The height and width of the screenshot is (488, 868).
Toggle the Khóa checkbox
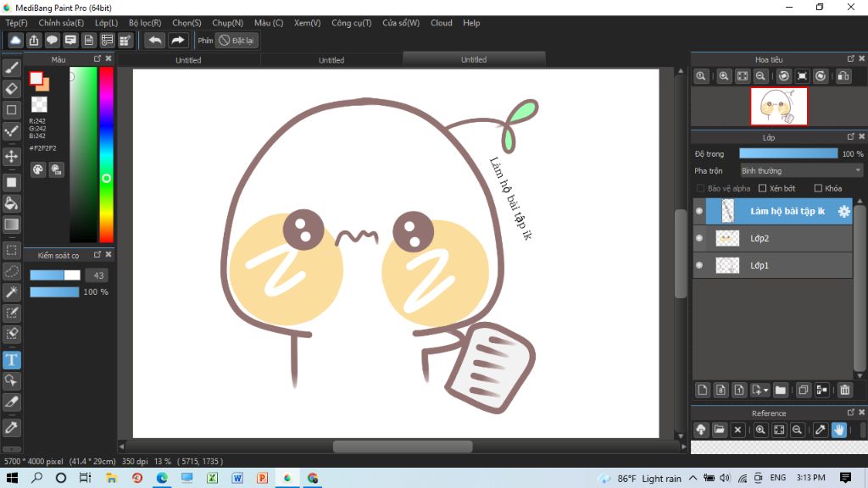tap(818, 189)
